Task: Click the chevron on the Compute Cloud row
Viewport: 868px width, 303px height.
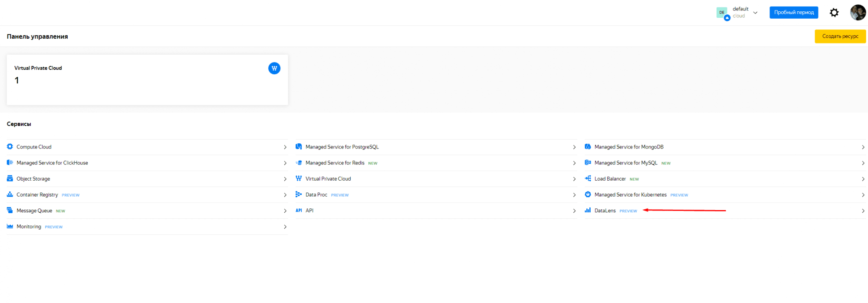Action: click(285, 147)
